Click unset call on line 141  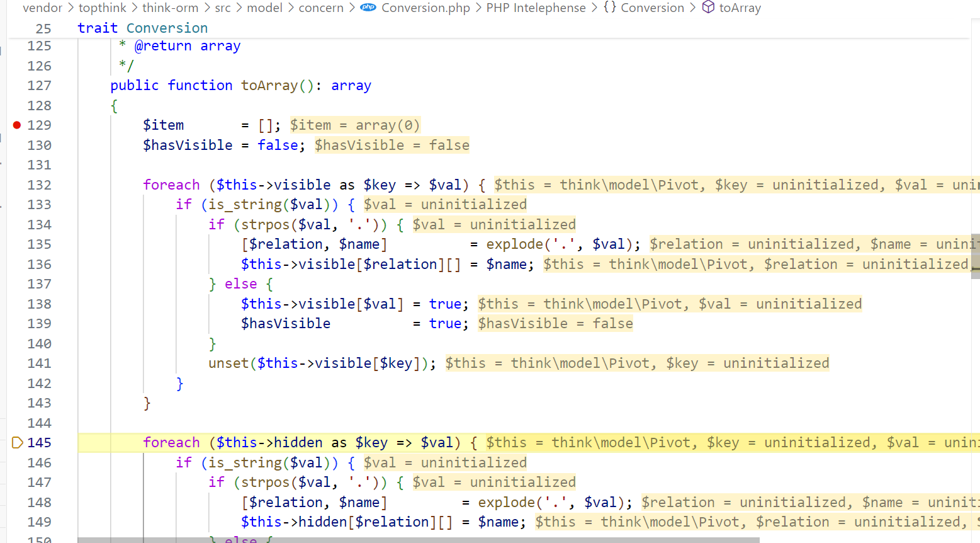pos(228,363)
